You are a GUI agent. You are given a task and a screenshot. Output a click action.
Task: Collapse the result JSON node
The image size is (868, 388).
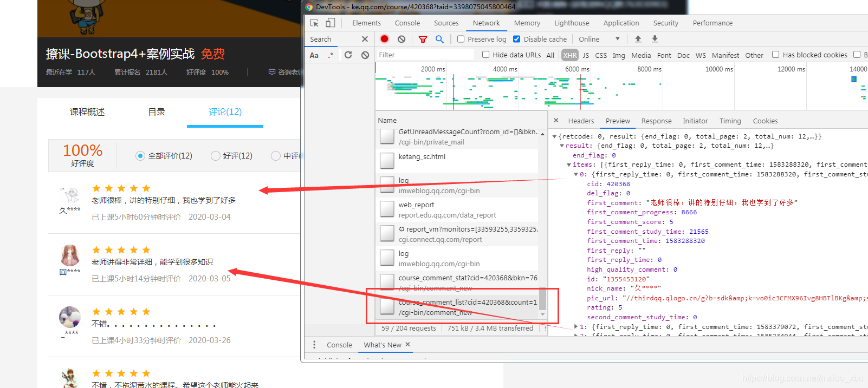click(x=562, y=146)
